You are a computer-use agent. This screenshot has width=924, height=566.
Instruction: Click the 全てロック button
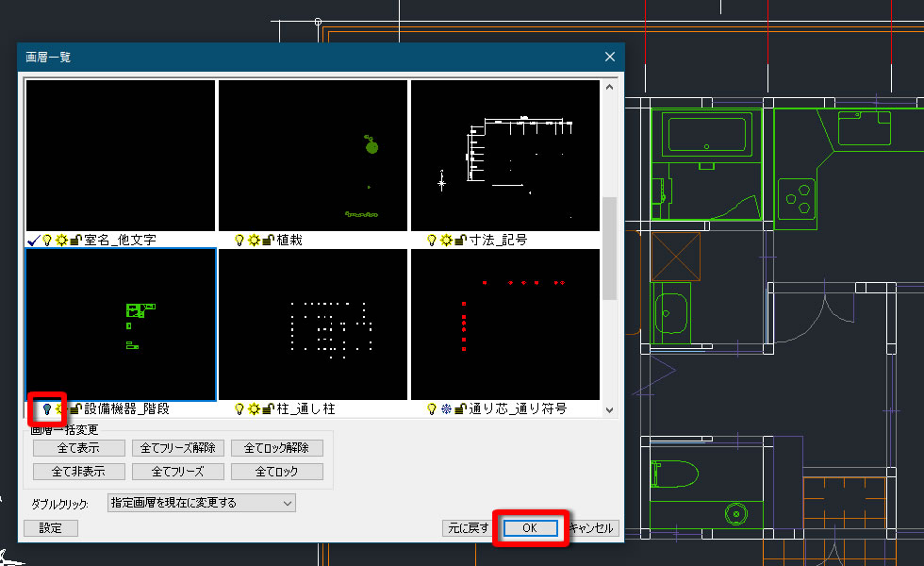pos(277,472)
